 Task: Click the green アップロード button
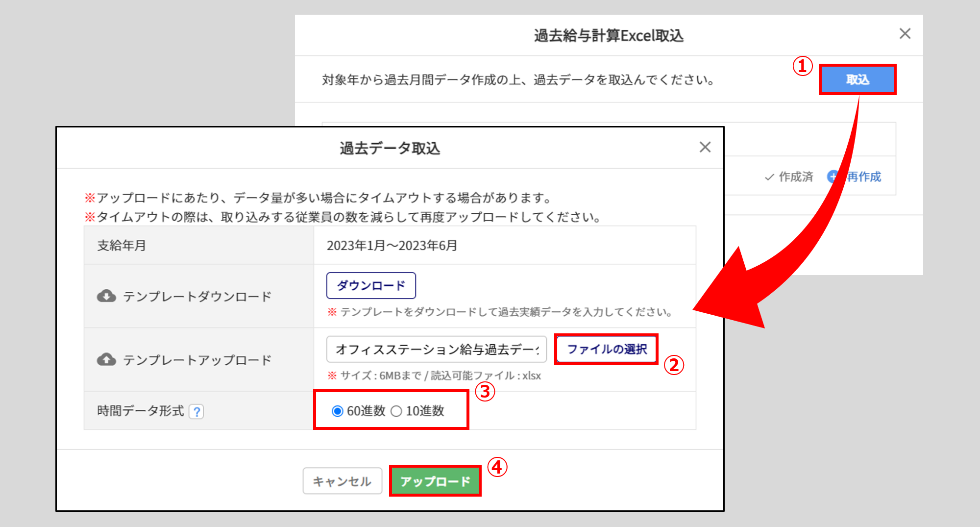435,481
